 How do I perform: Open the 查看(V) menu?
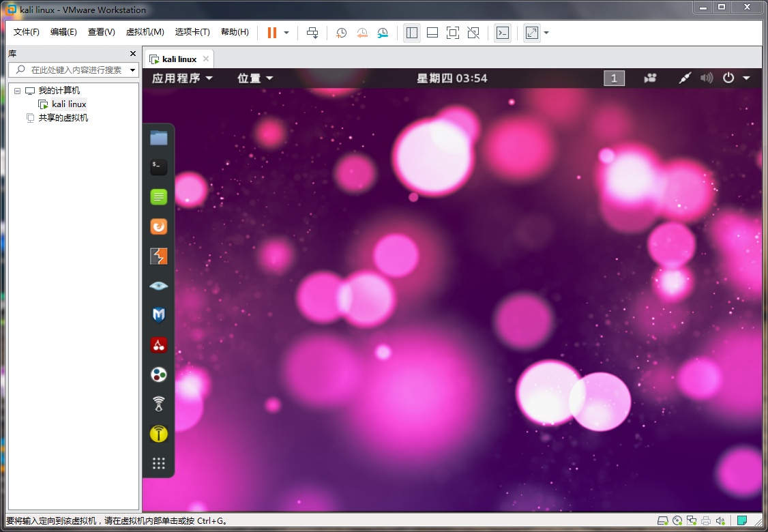pos(101,32)
